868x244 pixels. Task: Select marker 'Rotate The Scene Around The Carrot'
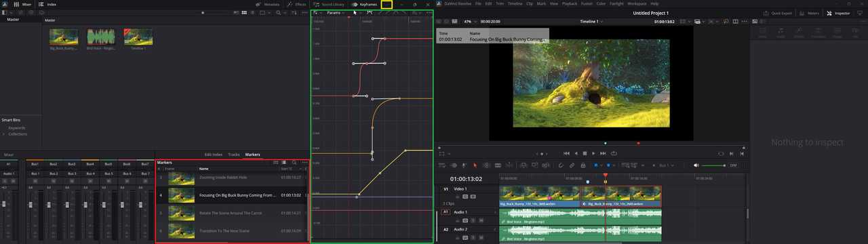pyautogui.click(x=232, y=213)
